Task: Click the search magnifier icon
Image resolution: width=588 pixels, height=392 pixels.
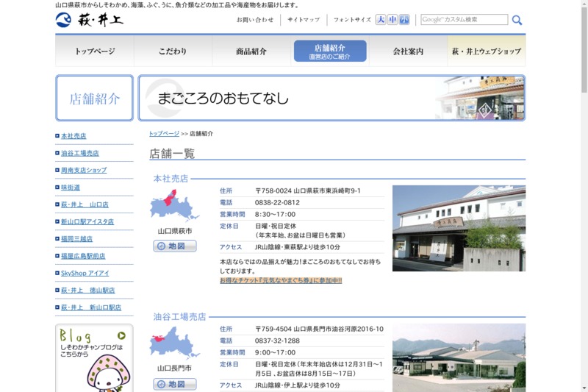Action: click(x=517, y=20)
